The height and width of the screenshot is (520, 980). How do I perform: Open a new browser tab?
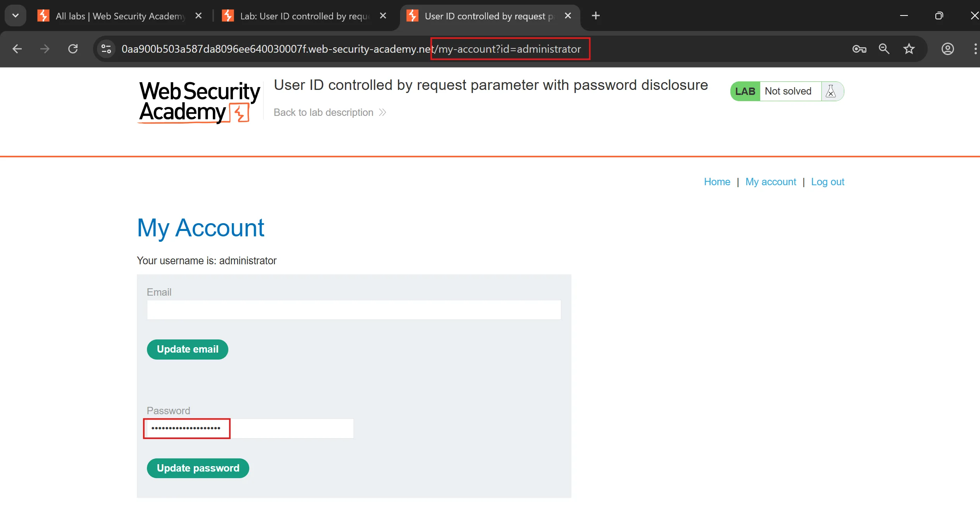coord(596,16)
